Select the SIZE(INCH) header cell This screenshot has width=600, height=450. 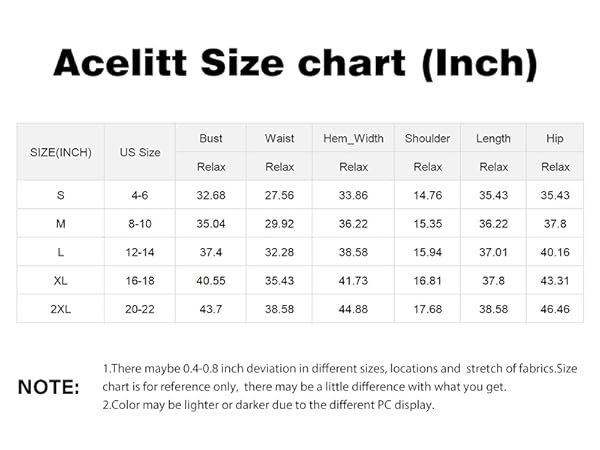(x=60, y=152)
